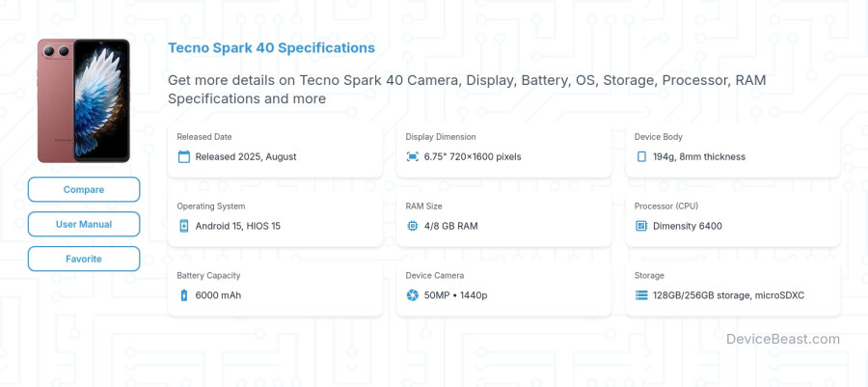Click the battery icon next to 6000 mAh

pos(184,295)
